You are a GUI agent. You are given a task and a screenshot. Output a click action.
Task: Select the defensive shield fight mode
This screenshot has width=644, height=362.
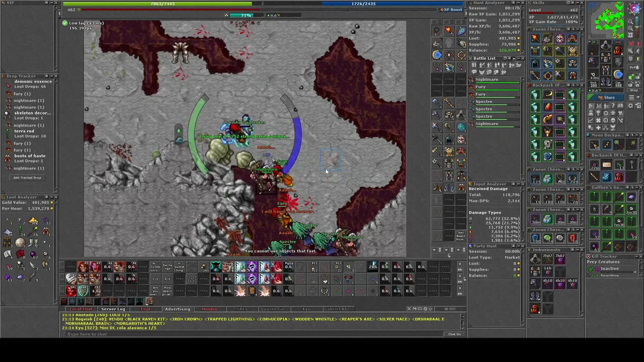pos(631,59)
